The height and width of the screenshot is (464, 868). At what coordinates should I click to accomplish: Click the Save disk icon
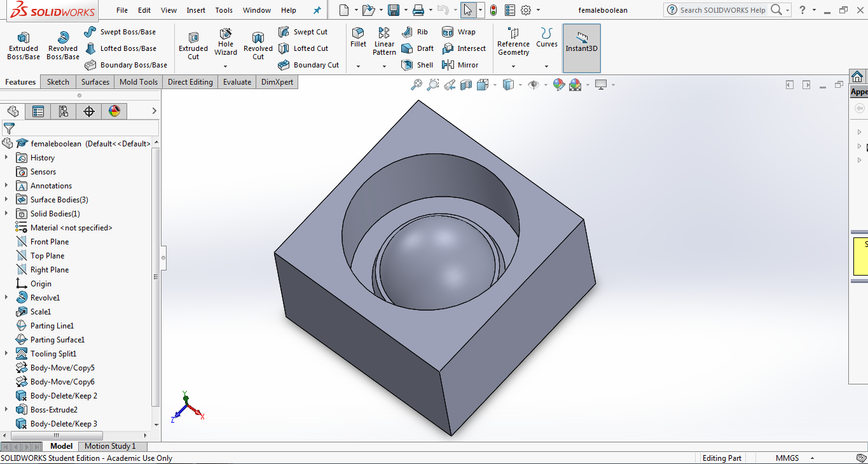click(394, 10)
